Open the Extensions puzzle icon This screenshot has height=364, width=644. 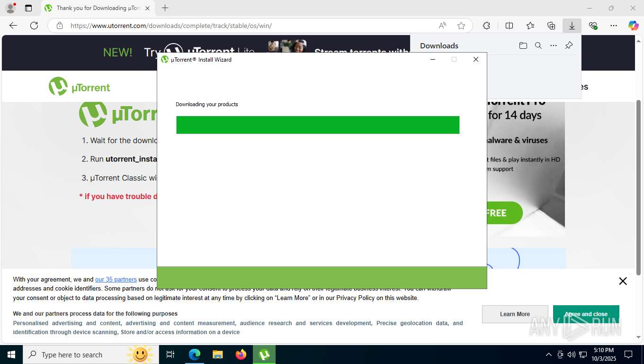486,26
